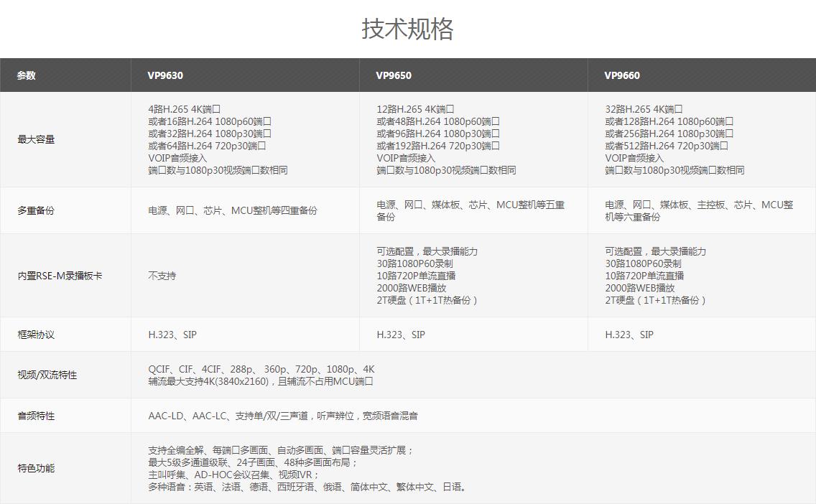Select the 视频/双流特性 row label

[47, 375]
